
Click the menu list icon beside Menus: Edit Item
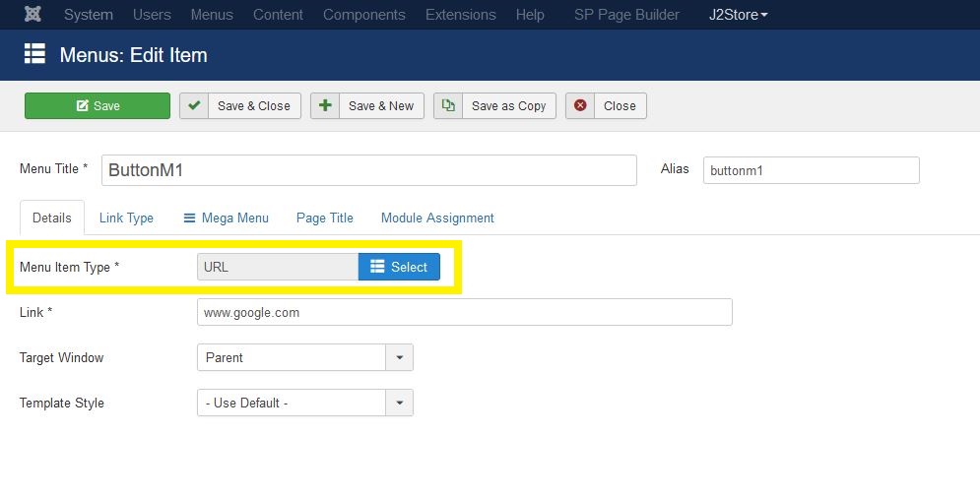pyautogui.click(x=35, y=54)
